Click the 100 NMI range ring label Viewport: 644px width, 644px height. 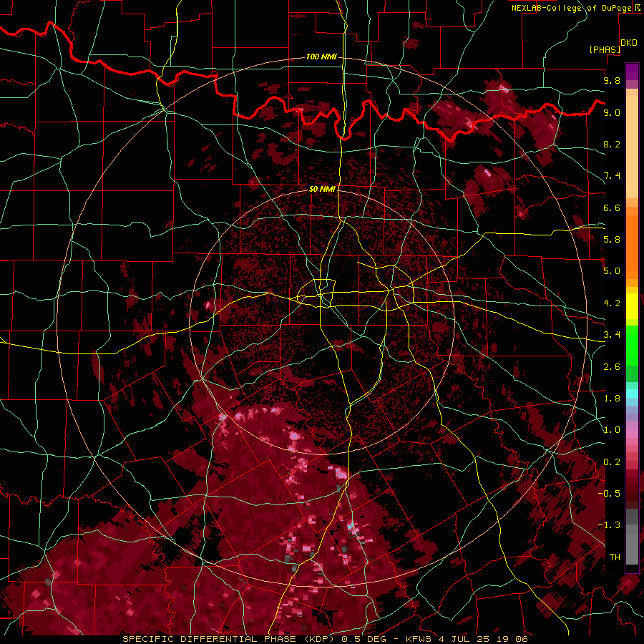(321, 57)
